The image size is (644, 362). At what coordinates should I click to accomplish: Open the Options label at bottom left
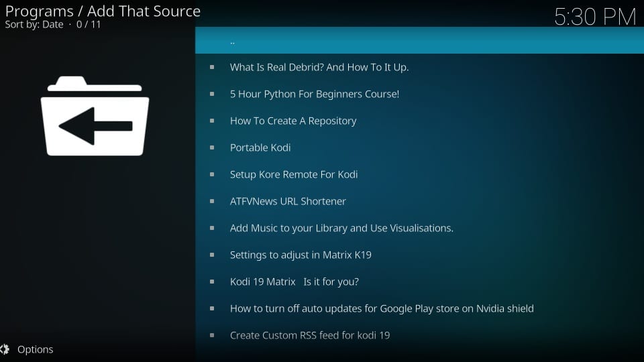pos(36,349)
